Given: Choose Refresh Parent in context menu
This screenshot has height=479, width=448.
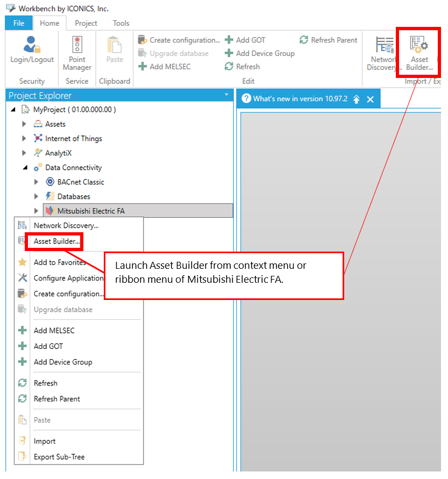Looking at the screenshot, I should [79, 399].
